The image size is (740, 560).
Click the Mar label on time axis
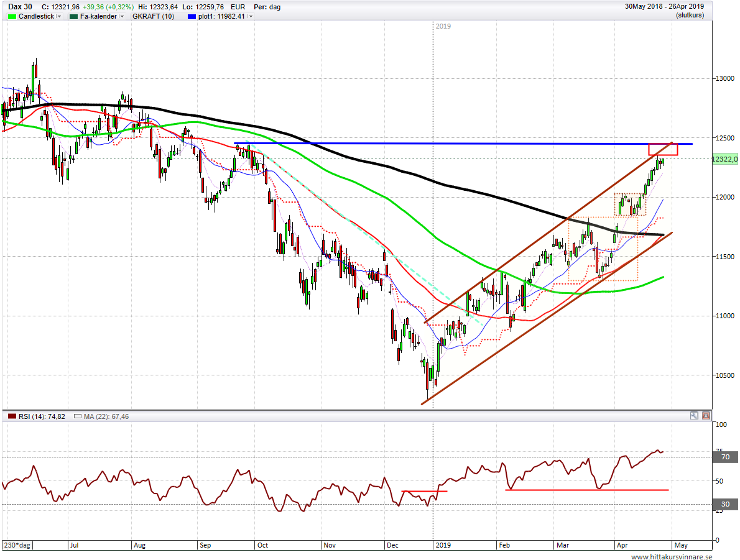tap(563, 545)
